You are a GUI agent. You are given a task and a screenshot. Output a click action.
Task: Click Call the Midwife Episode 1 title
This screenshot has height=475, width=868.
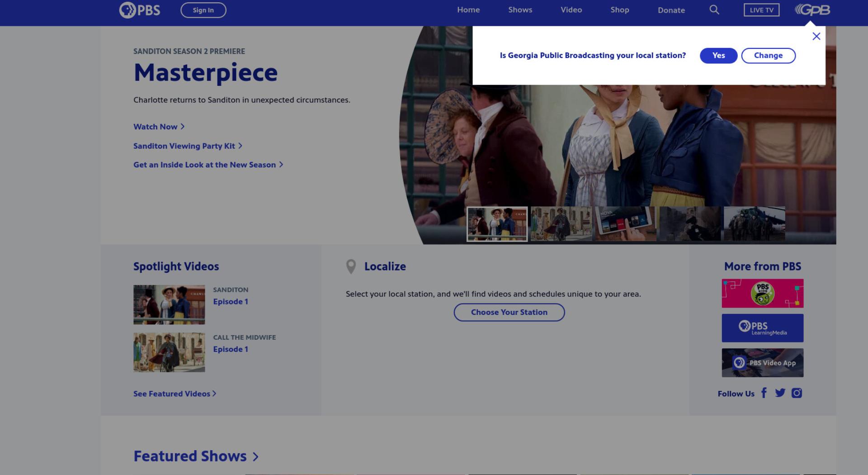(231, 349)
